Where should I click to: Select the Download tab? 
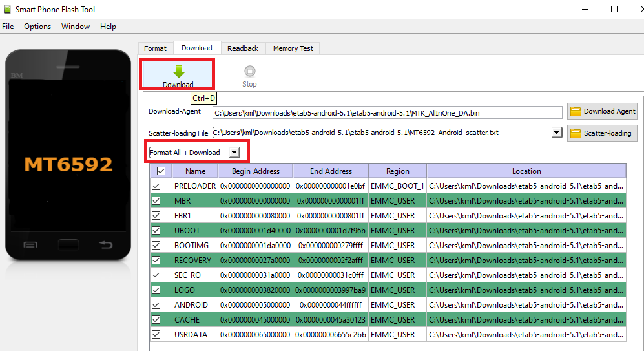point(197,48)
